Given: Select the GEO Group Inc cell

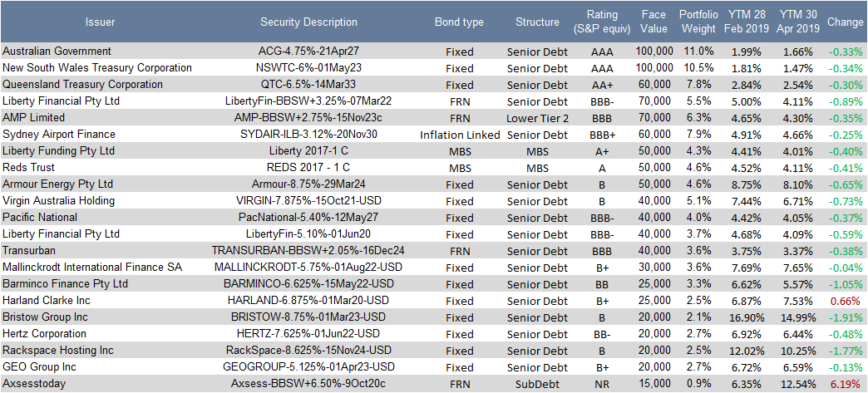Looking at the screenshot, I should coord(39,367).
